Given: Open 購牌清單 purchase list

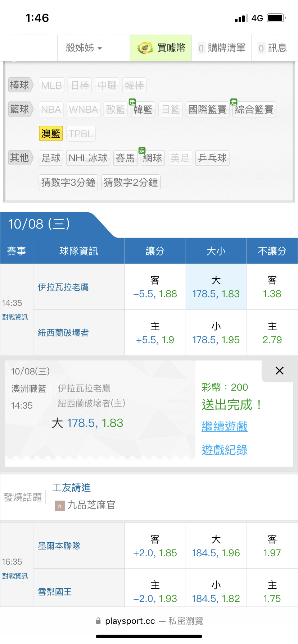Looking at the screenshot, I should (x=222, y=48).
